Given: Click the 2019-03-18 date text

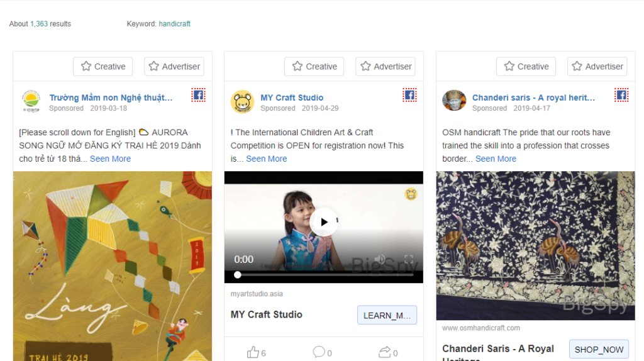Looking at the screenshot, I should (x=108, y=108).
